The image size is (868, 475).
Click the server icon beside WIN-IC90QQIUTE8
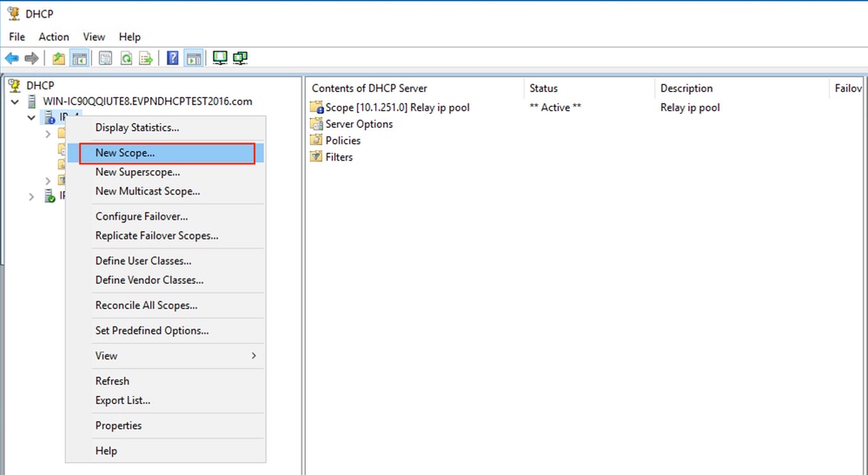[32, 102]
